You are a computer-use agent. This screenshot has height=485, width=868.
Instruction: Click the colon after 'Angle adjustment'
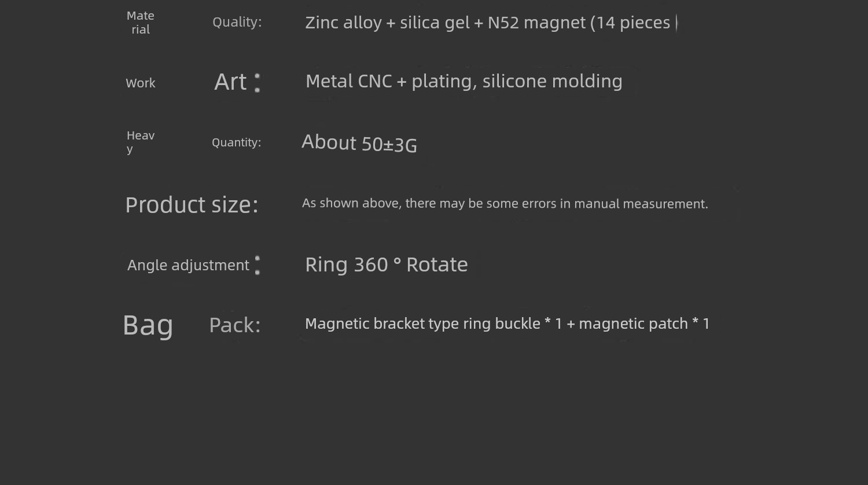coord(257,266)
